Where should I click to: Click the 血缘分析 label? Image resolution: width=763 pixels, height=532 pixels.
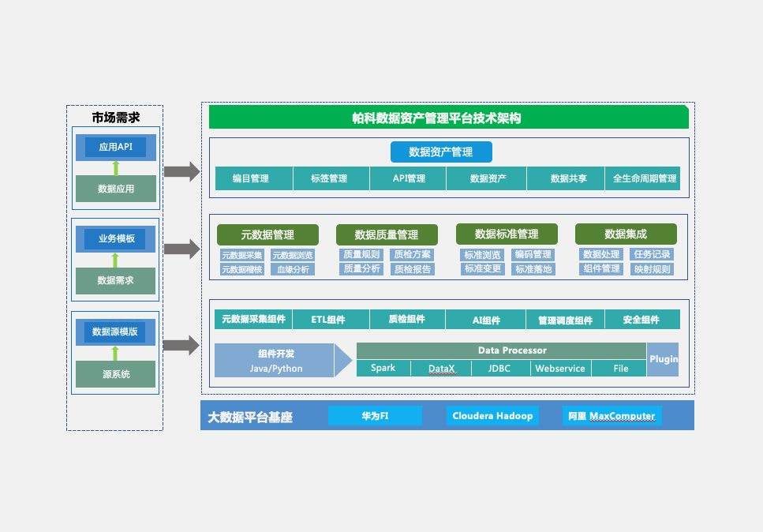click(x=292, y=269)
